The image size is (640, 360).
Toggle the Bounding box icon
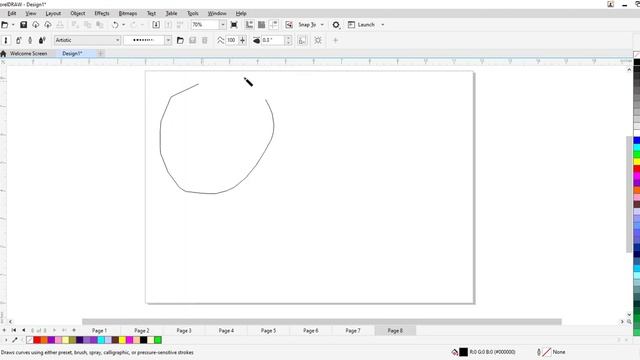318,40
